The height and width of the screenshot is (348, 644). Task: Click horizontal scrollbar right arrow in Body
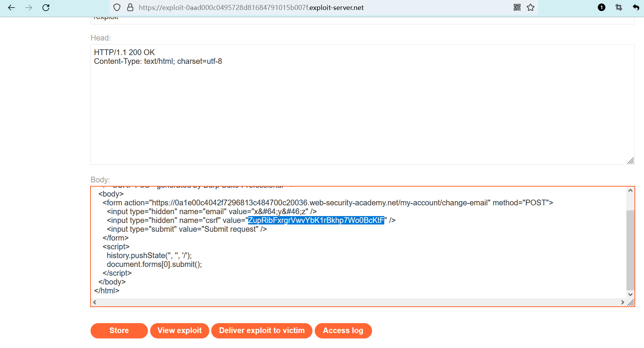pos(623,302)
